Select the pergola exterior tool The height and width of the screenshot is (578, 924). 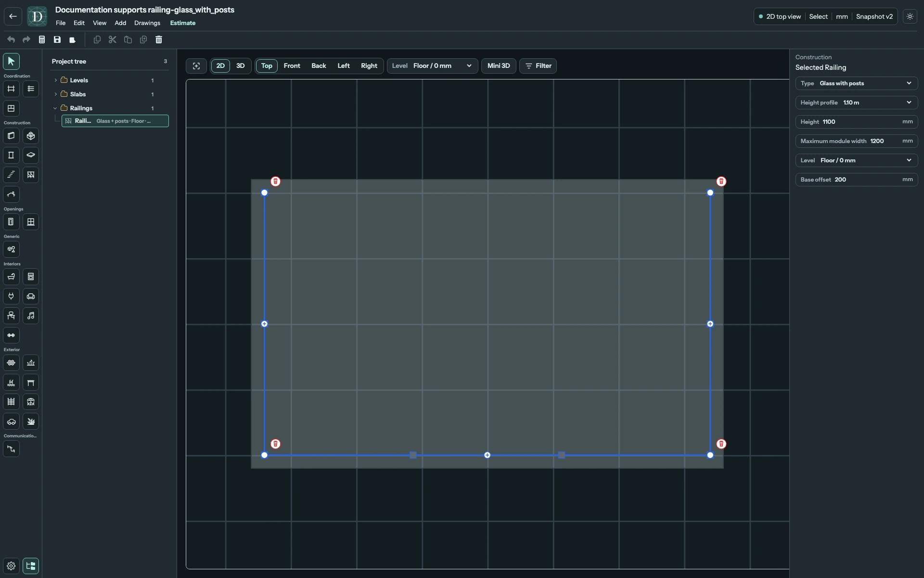coord(31,382)
